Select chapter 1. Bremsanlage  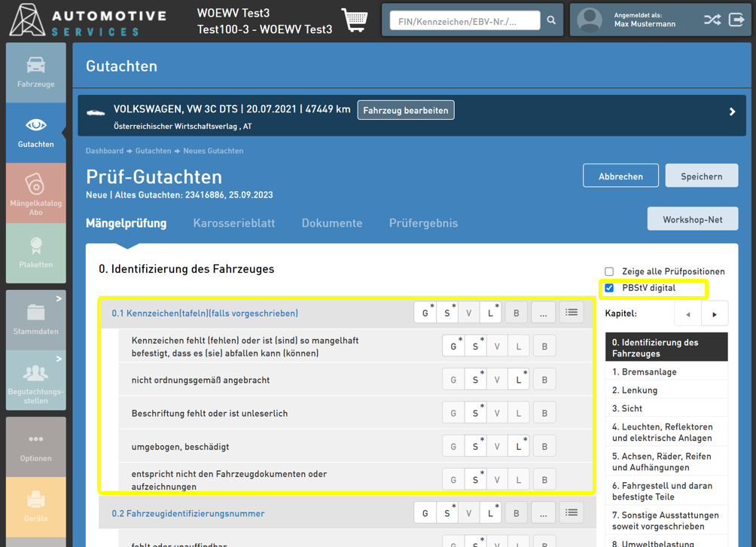[x=644, y=371]
